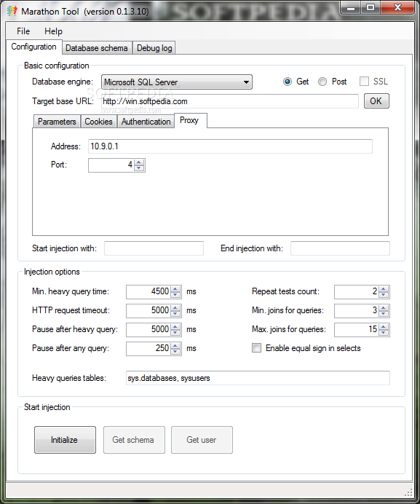Close the Marathon Tool window

(397, 8)
